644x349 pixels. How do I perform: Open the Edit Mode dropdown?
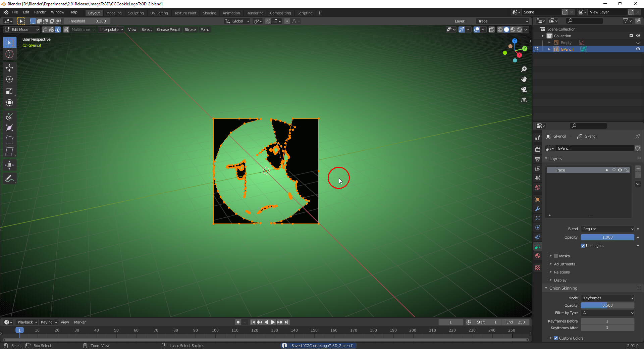click(x=22, y=30)
